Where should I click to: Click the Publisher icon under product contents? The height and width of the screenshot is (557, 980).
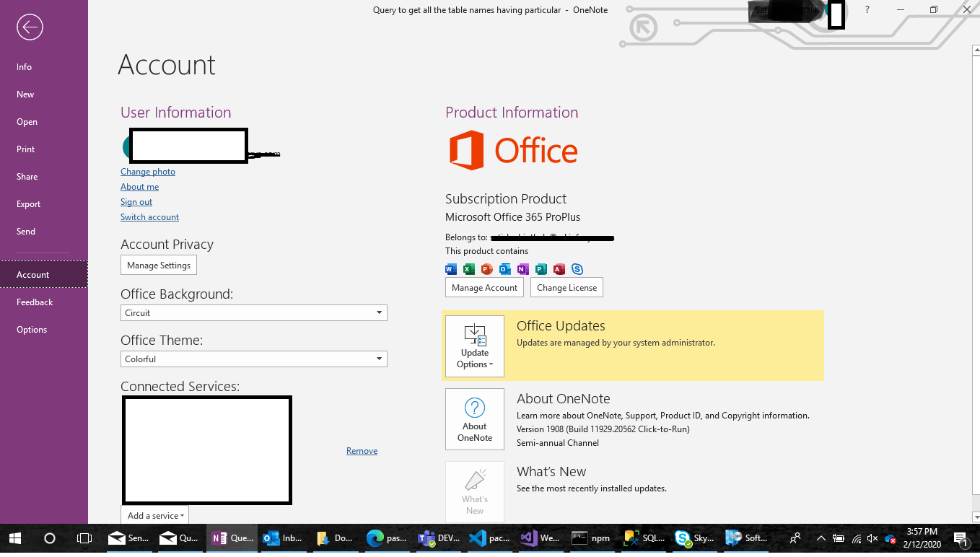541,269
